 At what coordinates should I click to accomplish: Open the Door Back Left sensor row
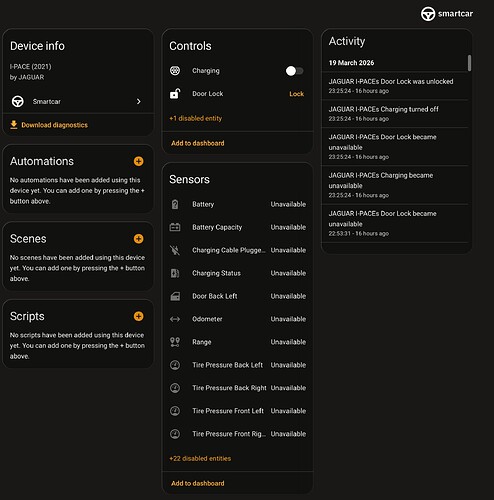coord(238,296)
